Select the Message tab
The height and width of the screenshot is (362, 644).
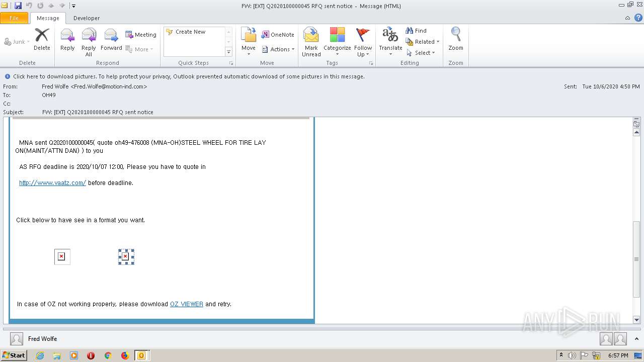pos(48,18)
